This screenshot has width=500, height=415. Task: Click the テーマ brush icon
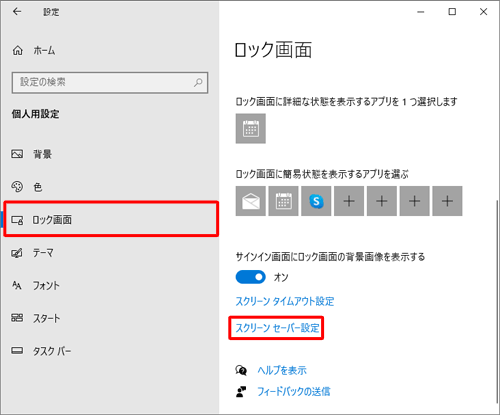[x=17, y=253]
